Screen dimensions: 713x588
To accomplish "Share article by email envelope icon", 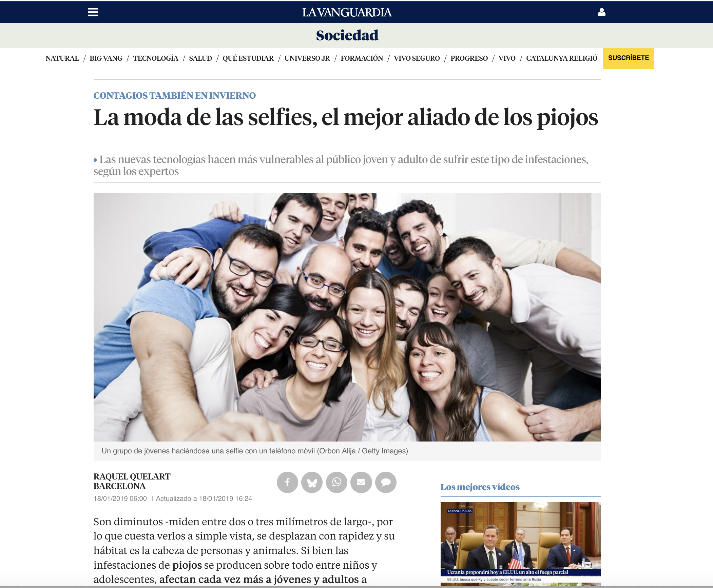I will [361, 482].
